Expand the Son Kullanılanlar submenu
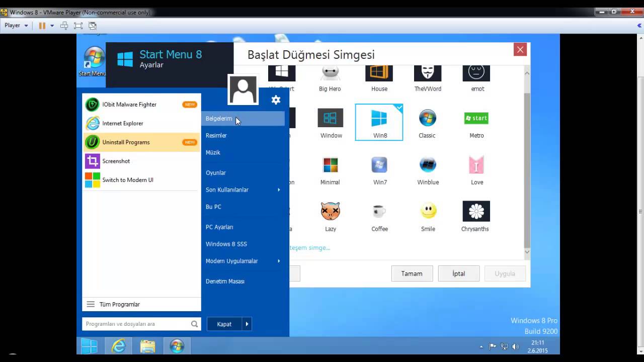This screenshot has width=644, height=362. pos(244,190)
